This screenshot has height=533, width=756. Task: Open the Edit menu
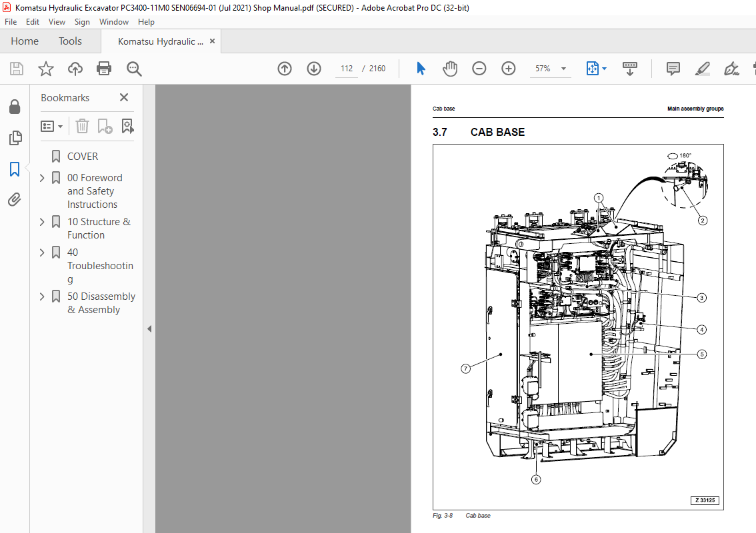(32, 22)
